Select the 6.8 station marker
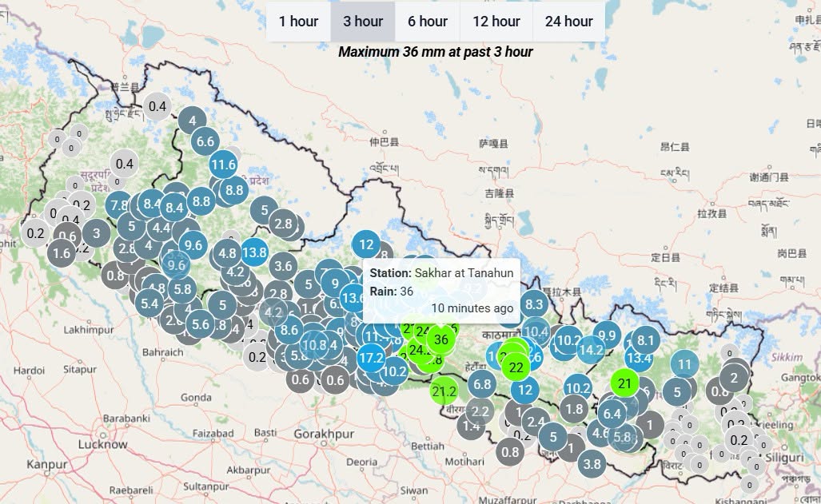This screenshot has height=504, width=821. (x=482, y=384)
